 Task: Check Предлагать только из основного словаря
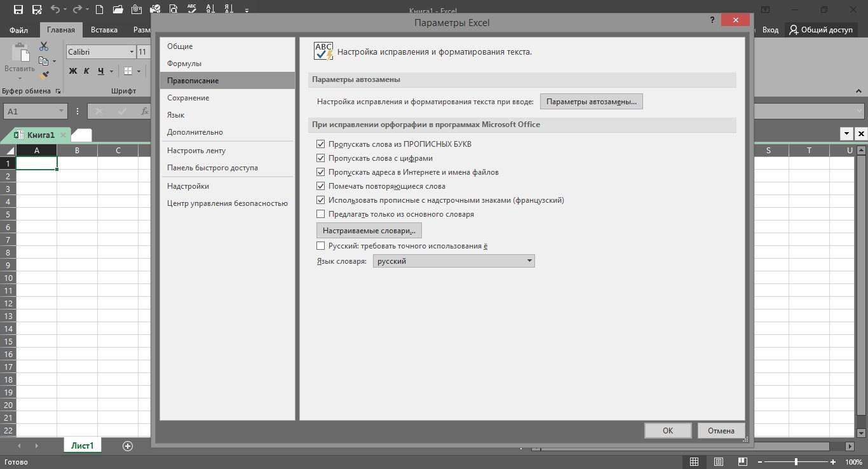(320, 214)
